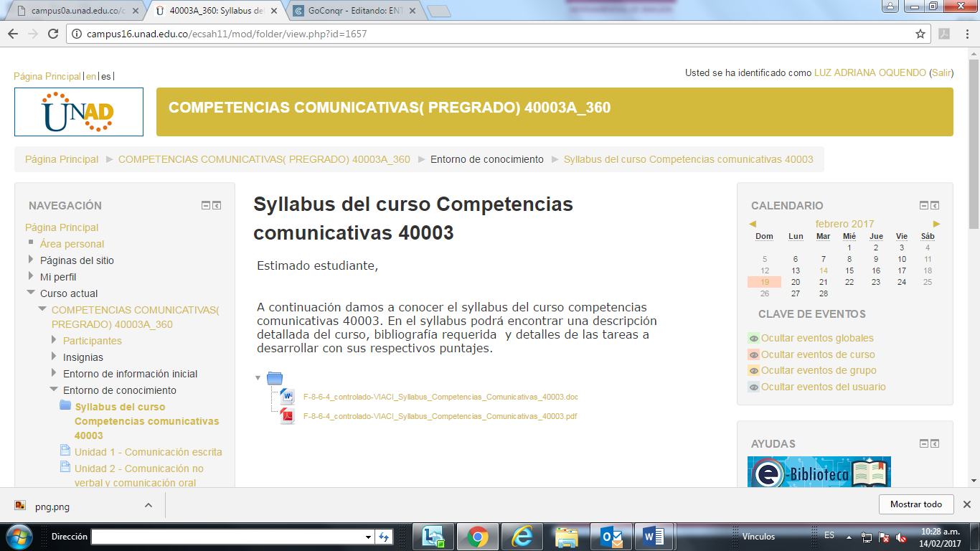980x551 pixels.
Task: Hide course events in the calendar key
Action: click(817, 354)
